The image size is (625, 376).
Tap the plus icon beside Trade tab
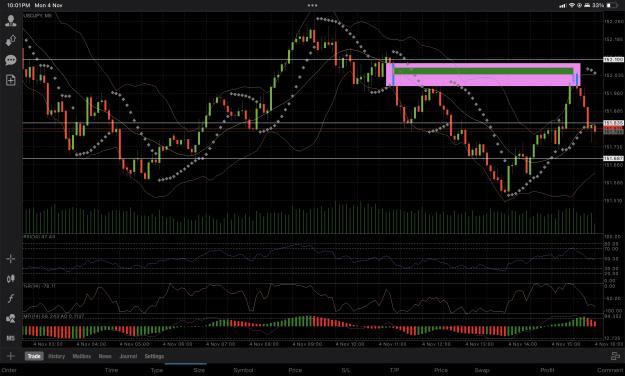[11, 356]
